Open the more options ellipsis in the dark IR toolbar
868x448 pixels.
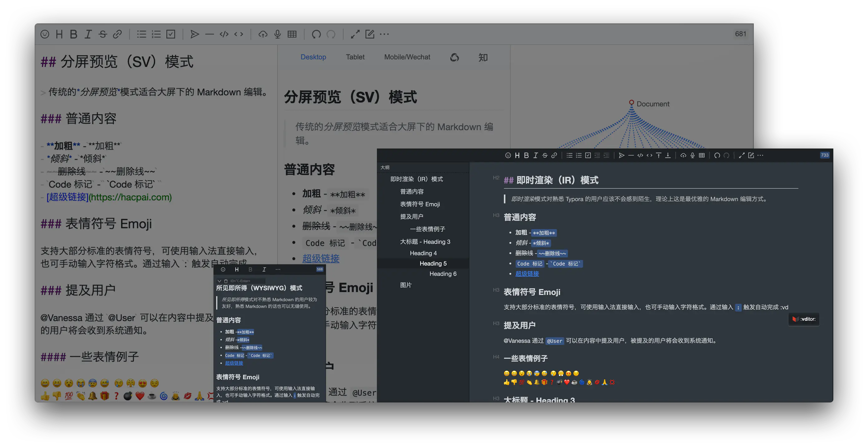760,155
